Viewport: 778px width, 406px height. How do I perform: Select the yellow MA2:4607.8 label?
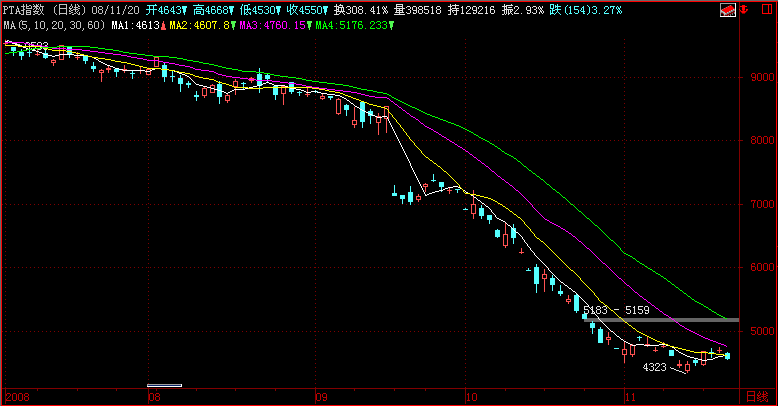[202, 25]
